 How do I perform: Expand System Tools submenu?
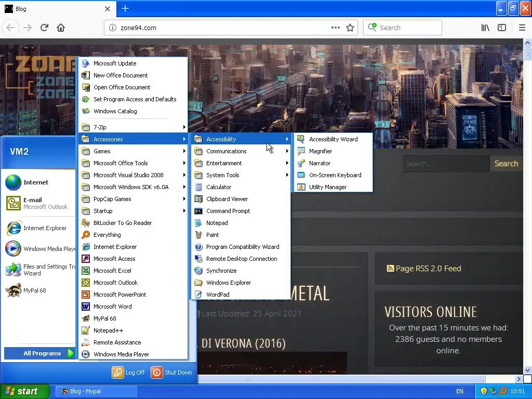click(241, 175)
